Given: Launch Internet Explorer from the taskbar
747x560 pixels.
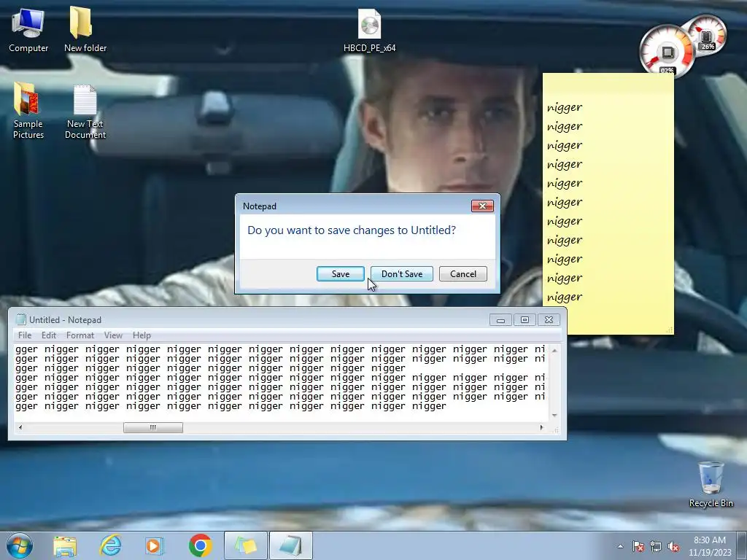Looking at the screenshot, I should coord(111,546).
